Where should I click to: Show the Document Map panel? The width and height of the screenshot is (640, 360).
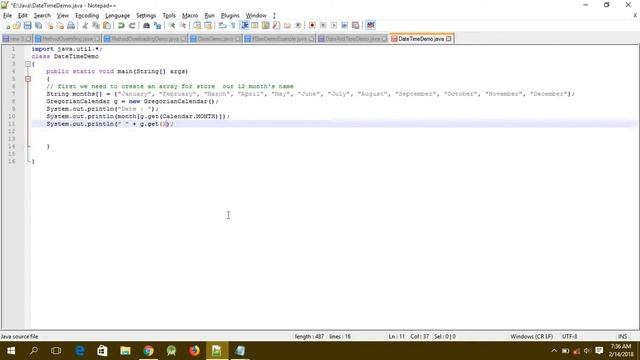point(265,25)
